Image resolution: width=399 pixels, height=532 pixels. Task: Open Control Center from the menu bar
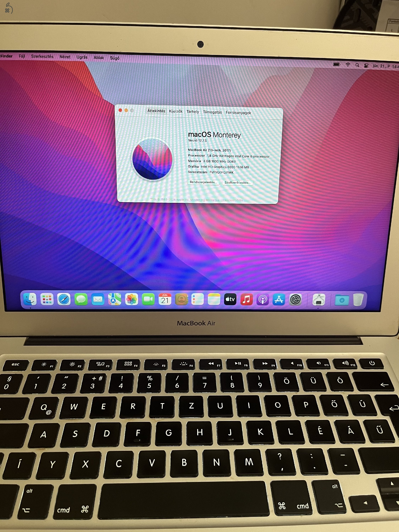[366, 66]
